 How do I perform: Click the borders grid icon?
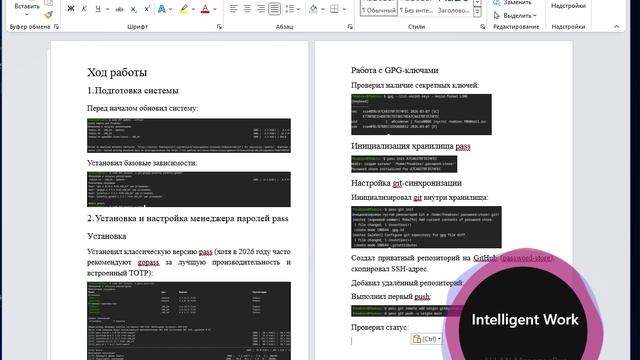click(334, 9)
